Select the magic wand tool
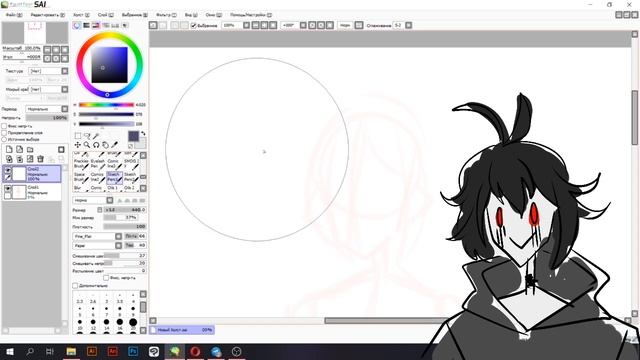The height and width of the screenshot is (360, 640). tap(96, 136)
